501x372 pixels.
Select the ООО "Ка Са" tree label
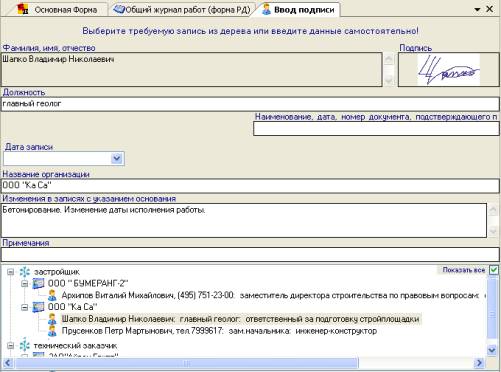coord(72,307)
